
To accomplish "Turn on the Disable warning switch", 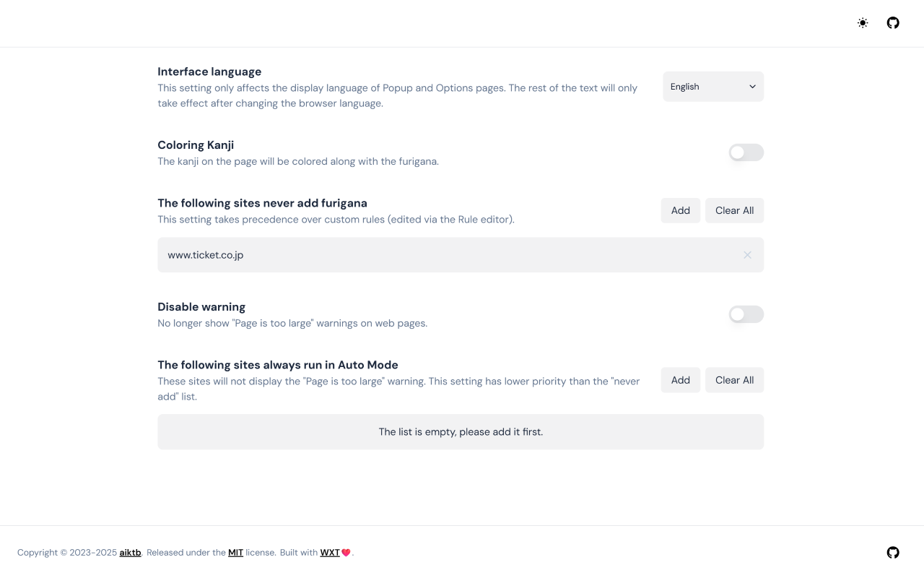I will click(746, 314).
